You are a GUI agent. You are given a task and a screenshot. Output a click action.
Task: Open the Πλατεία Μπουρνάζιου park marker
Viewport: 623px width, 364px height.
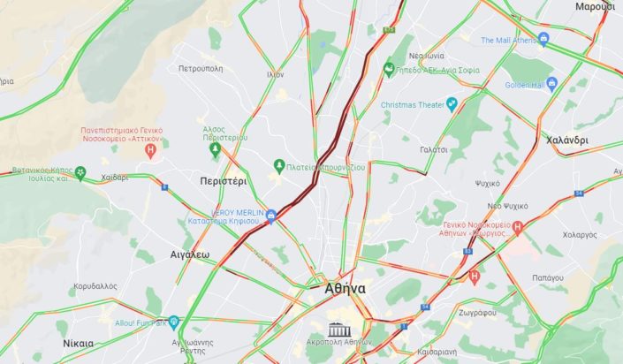[279, 166]
